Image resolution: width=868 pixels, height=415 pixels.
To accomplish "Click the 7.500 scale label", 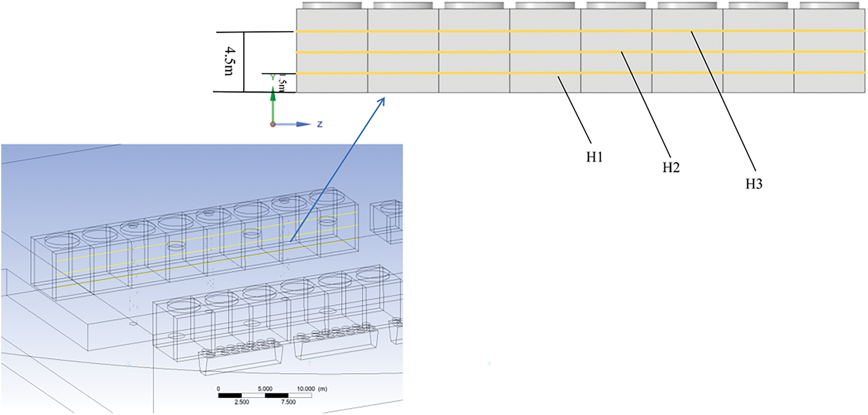I will pyautogui.click(x=288, y=402).
